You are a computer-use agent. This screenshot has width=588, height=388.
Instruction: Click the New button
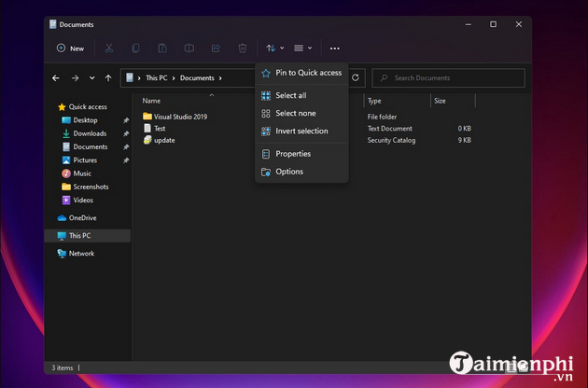71,48
